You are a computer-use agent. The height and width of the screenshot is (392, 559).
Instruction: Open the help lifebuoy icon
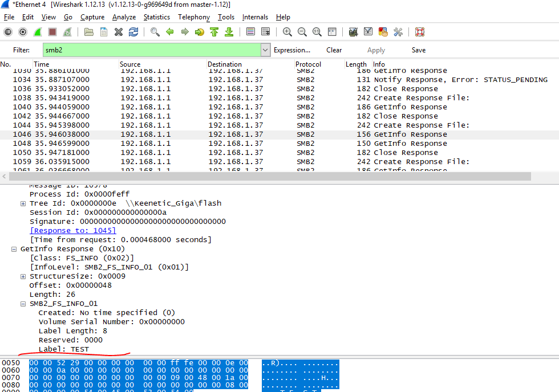pyautogui.click(x=420, y=32)
